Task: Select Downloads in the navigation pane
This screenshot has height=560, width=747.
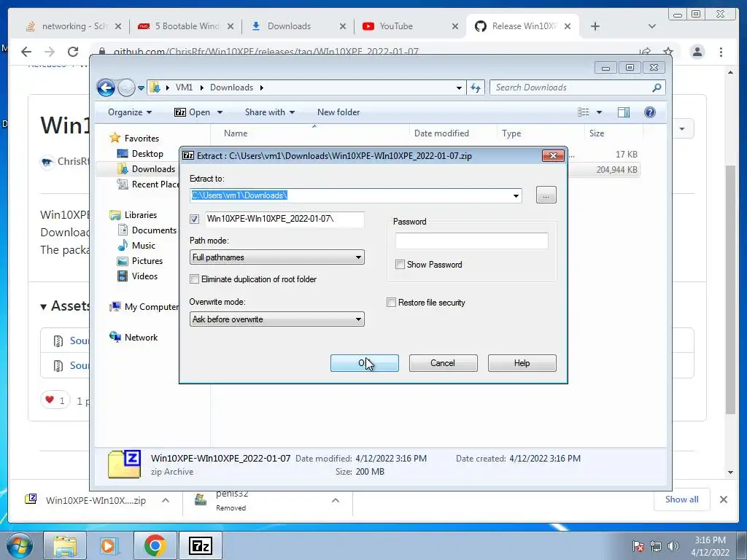Action: click(x=146, y=169)
